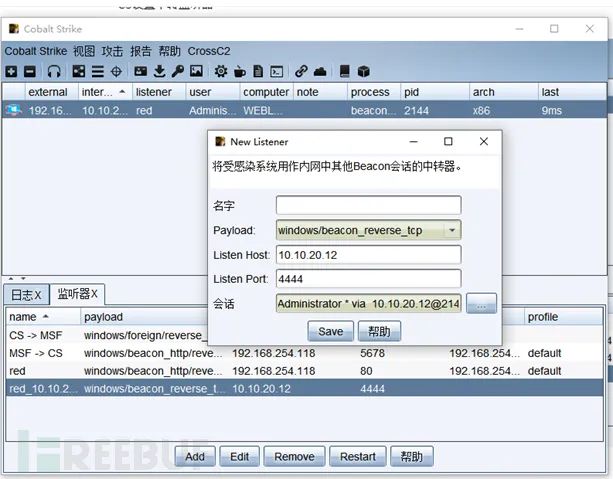Sort sessions by last column header
Screen dimensions: 613x479
click(572, 92)
